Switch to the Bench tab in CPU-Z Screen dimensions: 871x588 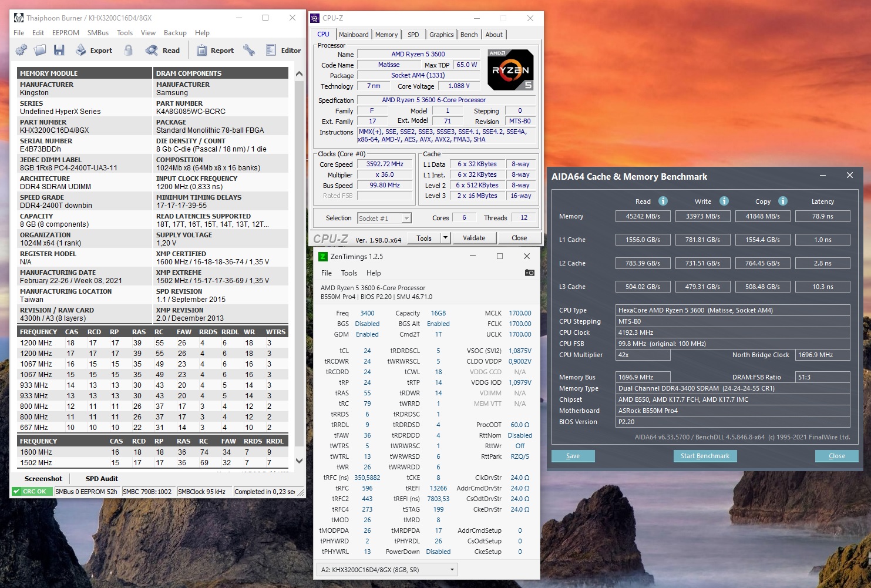(469, 35)
